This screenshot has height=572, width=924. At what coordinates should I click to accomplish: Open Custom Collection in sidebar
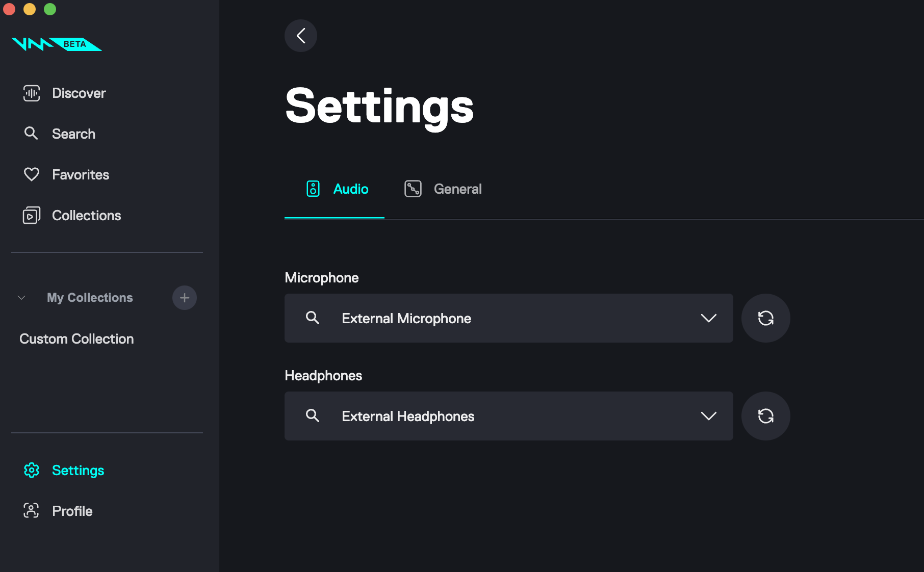[76, 339]
